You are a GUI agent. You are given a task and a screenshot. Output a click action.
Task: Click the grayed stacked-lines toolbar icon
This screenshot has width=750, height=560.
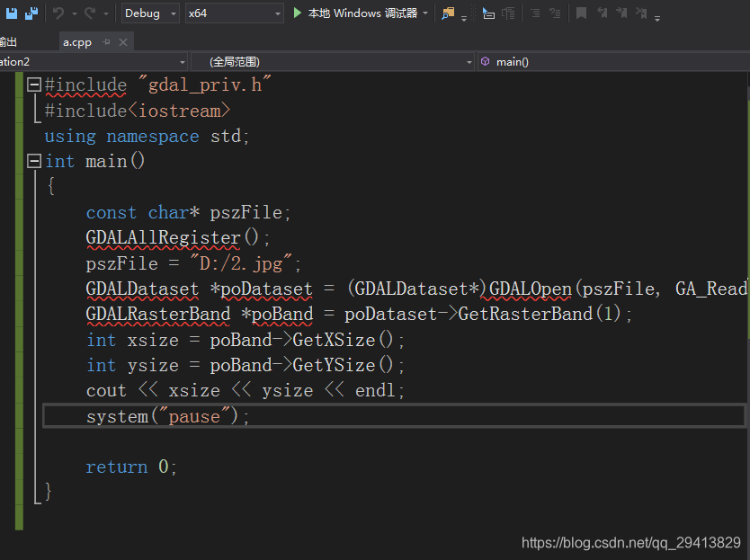click(x=508, y=13)
